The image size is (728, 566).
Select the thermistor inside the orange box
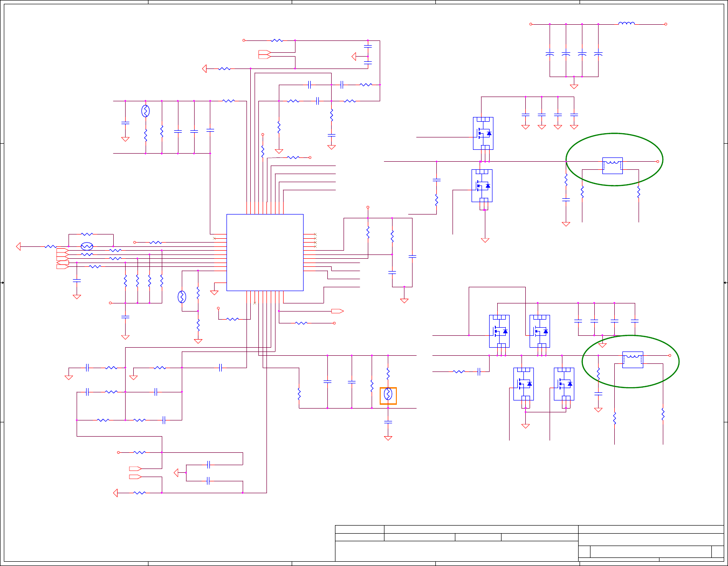pos(388,394)
